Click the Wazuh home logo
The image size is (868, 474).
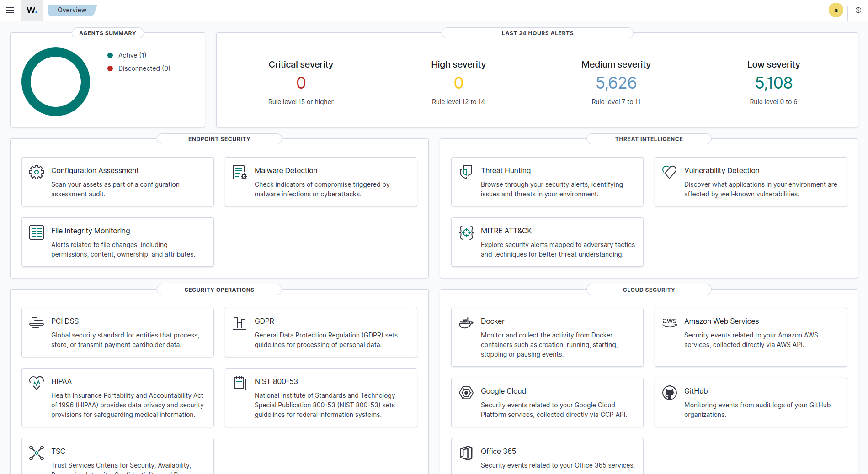point(32,10)
